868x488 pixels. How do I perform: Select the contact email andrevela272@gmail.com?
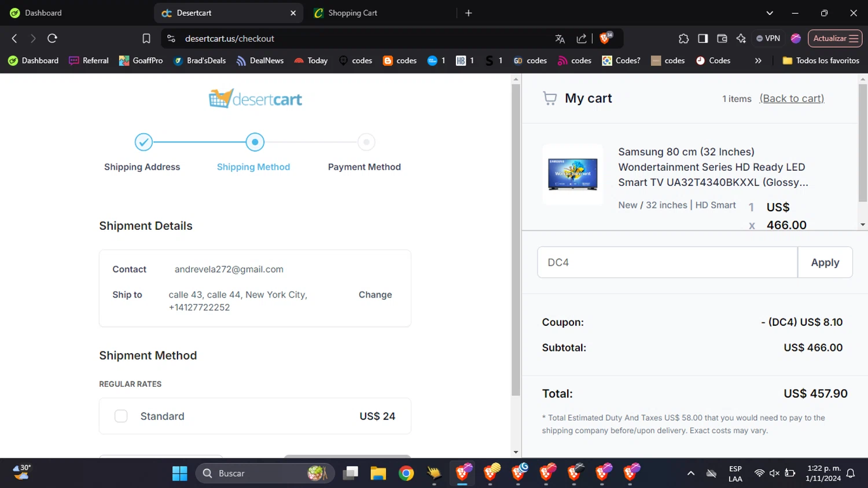point(229,269)
